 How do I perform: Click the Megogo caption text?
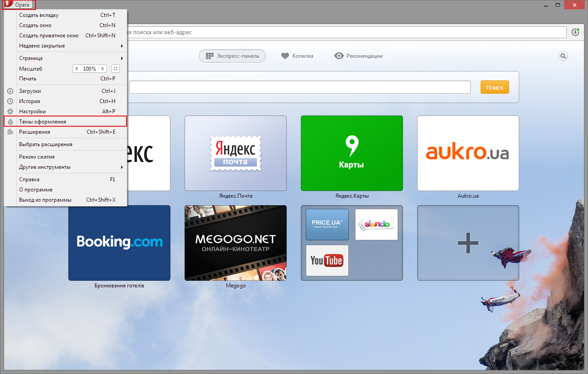[x=236, y=286]
